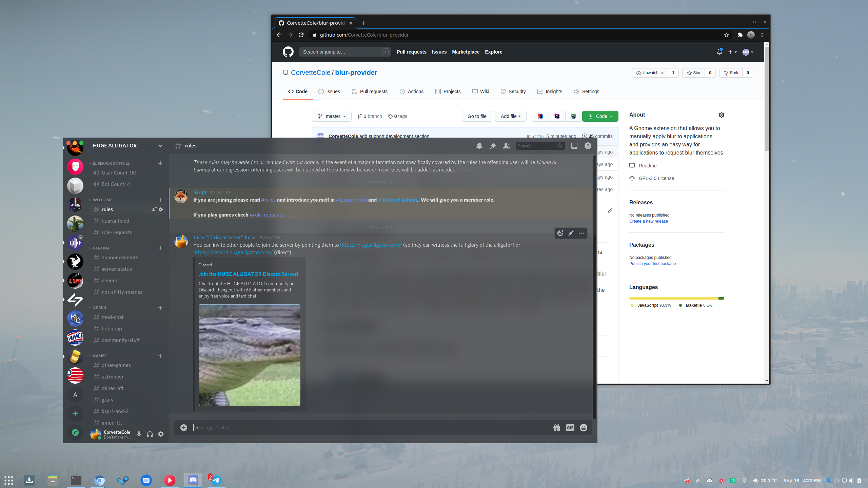Click the Message #rules input field
This screenshot has width=868, height=488.
(x=370, y=428)
